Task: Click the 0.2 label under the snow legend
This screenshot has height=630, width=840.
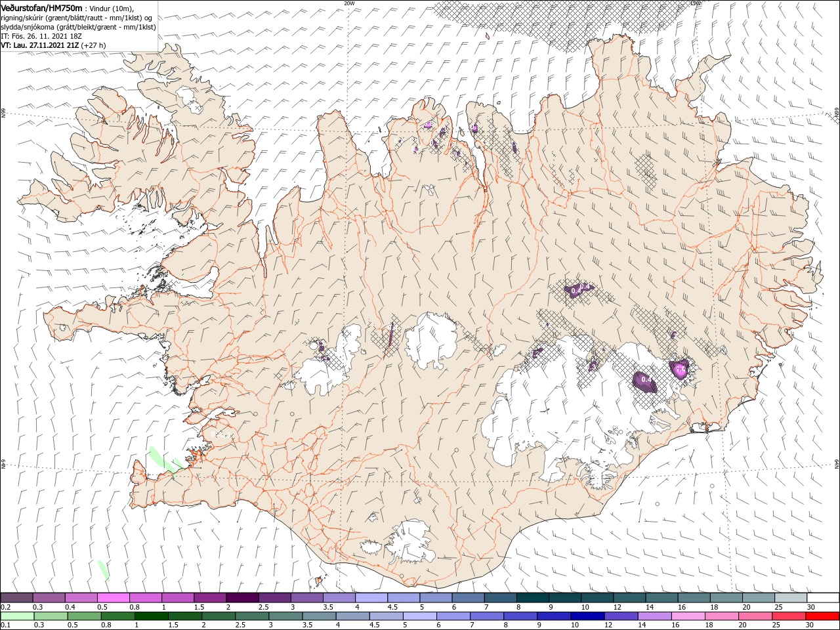Action: [5, 607]
